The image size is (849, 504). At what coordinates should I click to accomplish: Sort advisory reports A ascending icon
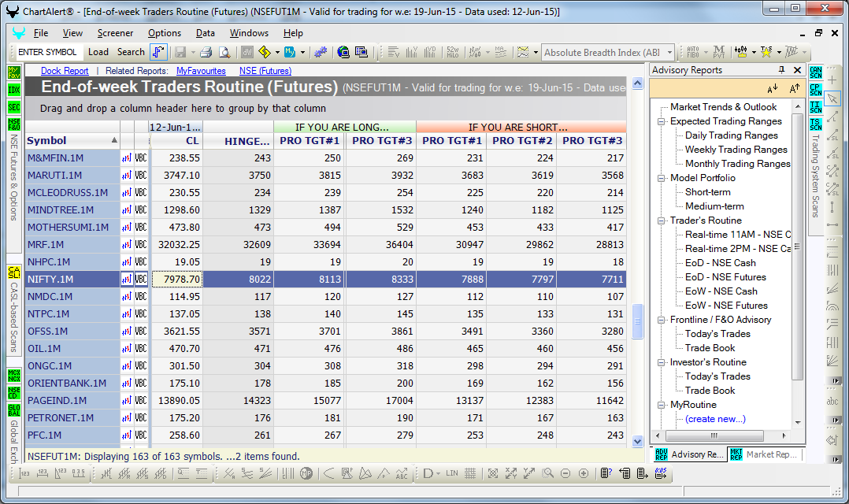coord(795,89)
